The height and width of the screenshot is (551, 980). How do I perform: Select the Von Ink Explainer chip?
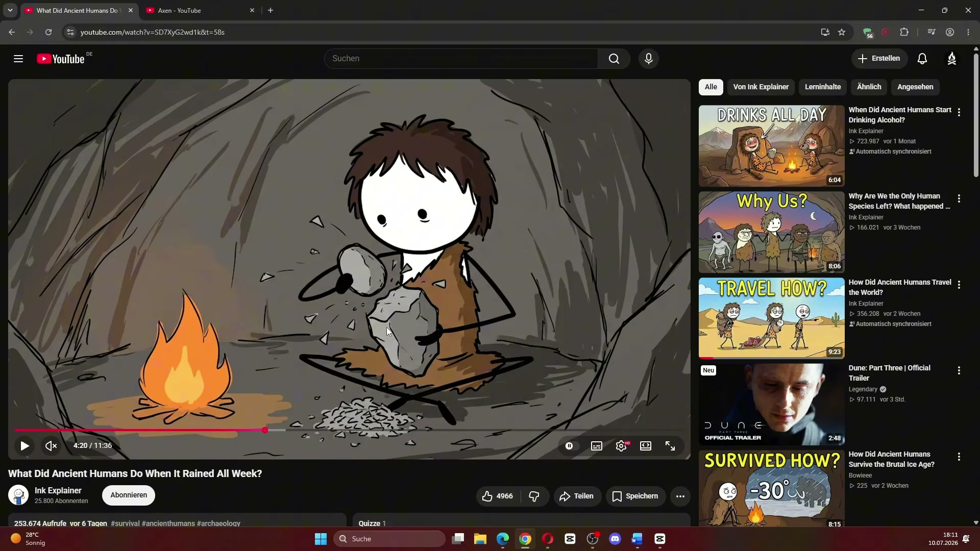(x=761, y=87)
